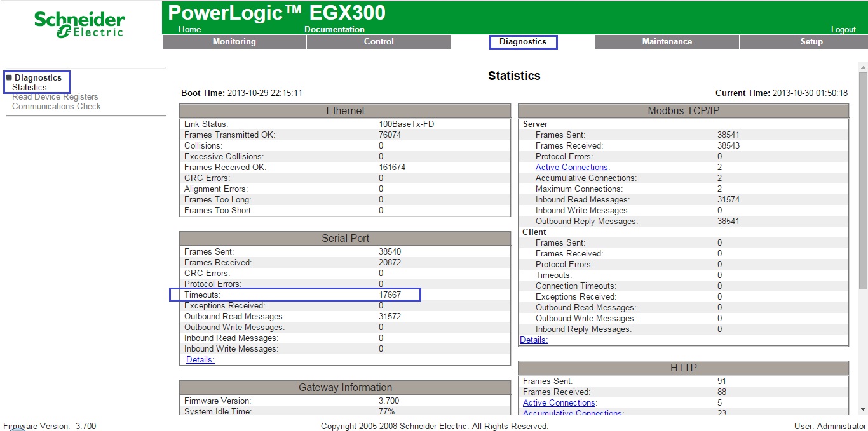Click the User: Administrator footer text
The width and height of the screenshot is (868, 431).
(x=830, y=427)
